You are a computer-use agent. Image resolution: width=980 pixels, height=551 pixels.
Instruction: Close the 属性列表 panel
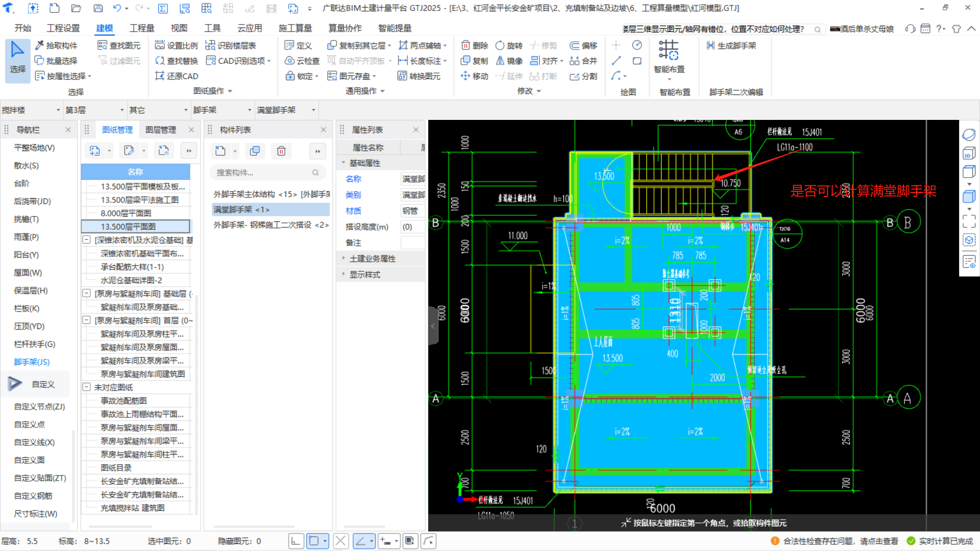click(415, 130)
